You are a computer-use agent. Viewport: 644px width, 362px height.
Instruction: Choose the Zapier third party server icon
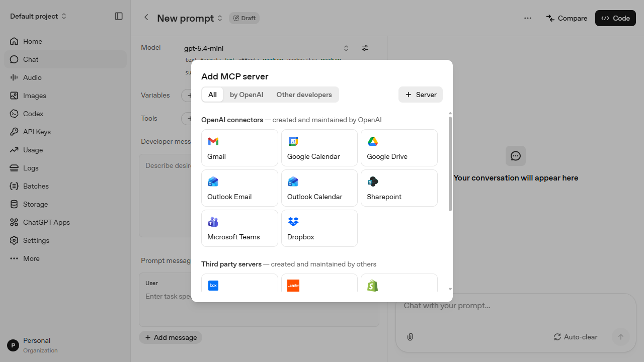(293, 286)
